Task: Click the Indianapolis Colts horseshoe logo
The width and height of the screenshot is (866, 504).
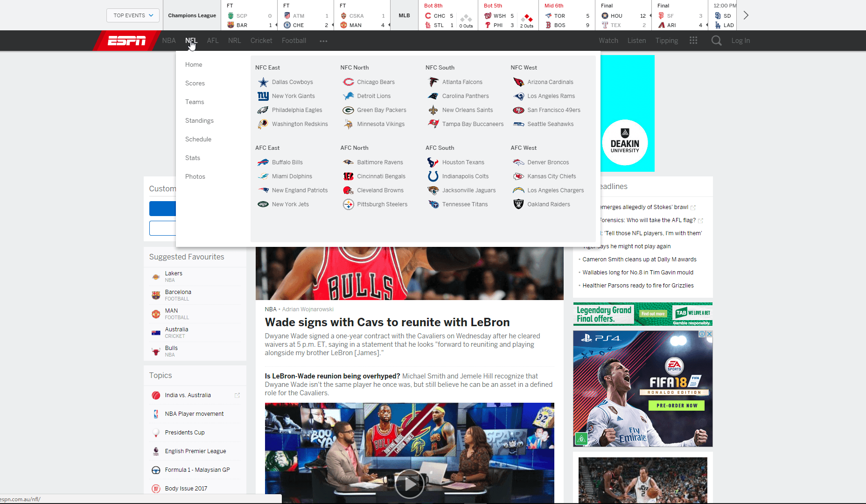Action: pos(433,176)
